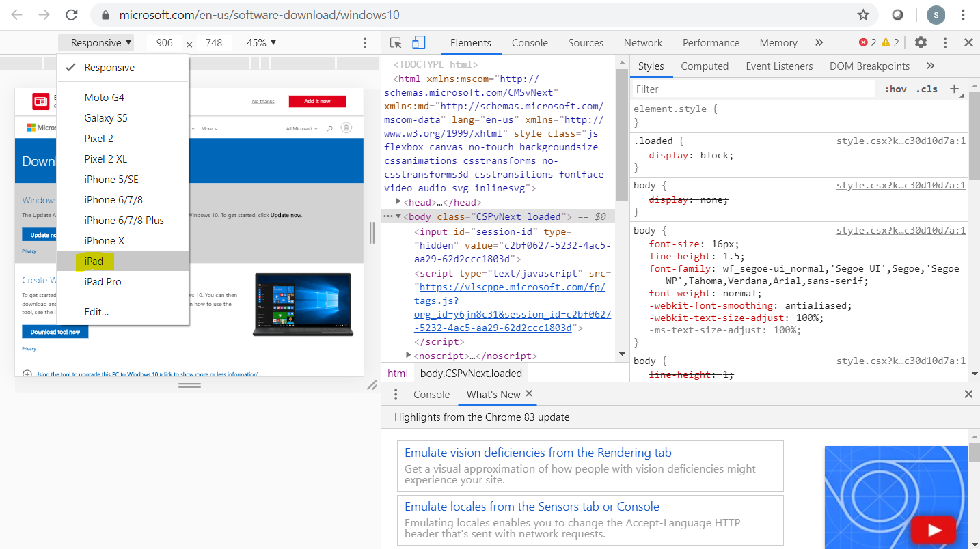Close the What's New tab
980x549 pixels.
click(x=529, y=393)
